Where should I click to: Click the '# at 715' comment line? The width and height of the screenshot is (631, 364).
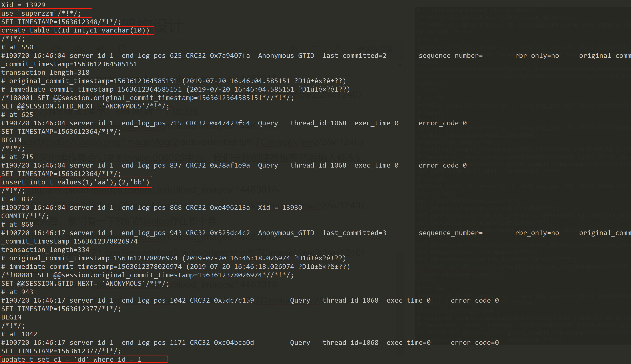[x=17, y=157]
